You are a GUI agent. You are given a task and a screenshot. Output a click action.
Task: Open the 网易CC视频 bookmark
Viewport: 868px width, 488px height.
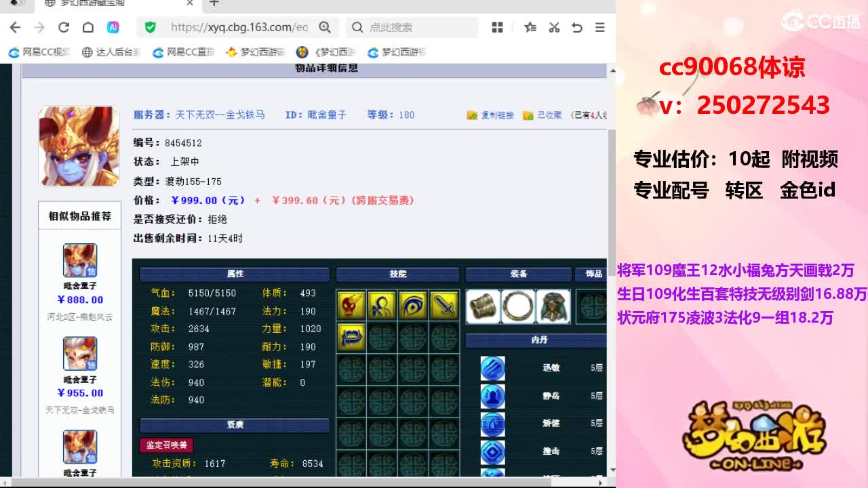[39, 52]
